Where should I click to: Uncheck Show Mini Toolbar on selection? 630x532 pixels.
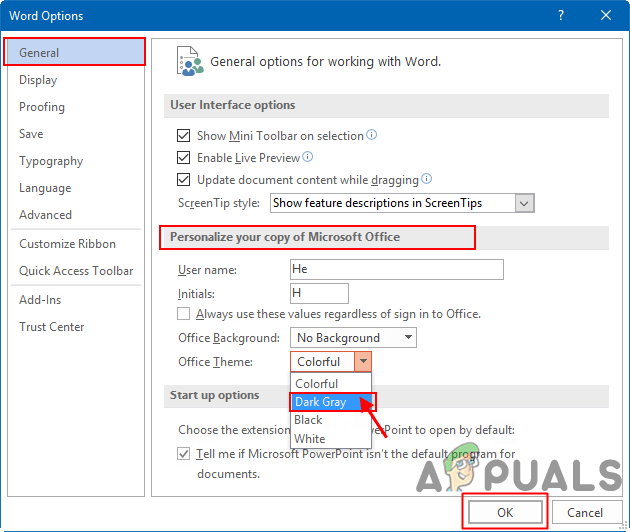[184, 135]
